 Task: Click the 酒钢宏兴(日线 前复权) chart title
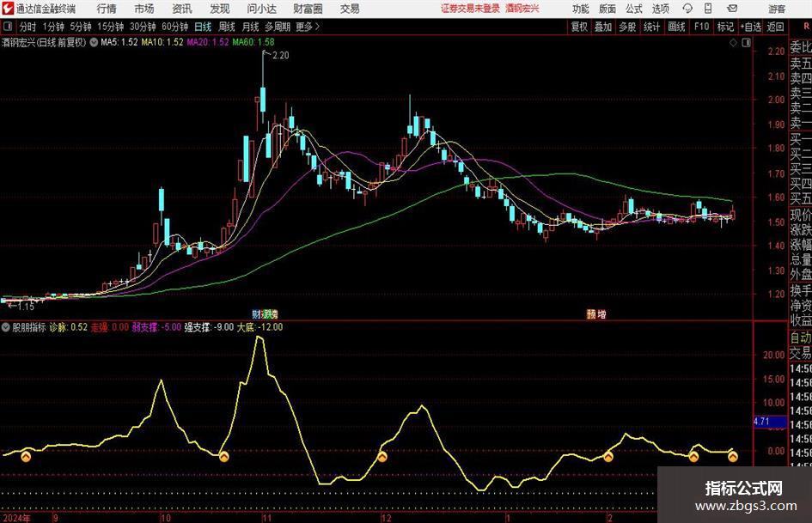point(44,42)
